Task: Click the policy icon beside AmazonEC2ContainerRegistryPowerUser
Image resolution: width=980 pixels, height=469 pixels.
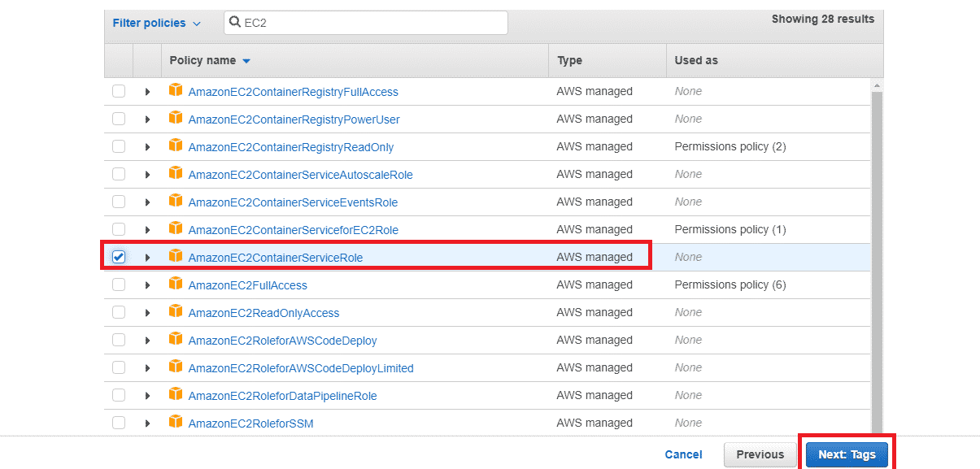Action: (176, 119)
